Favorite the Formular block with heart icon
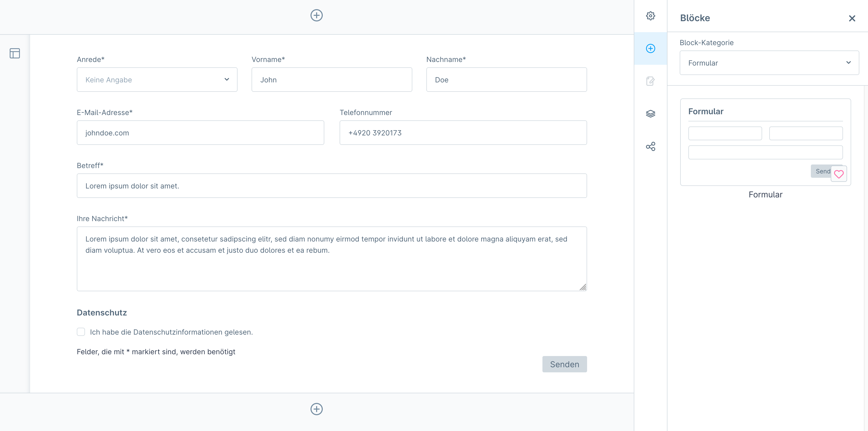Image resolution: width=868 pixels, height=431 pixels. pyautogui.click(x=839, y=174)
